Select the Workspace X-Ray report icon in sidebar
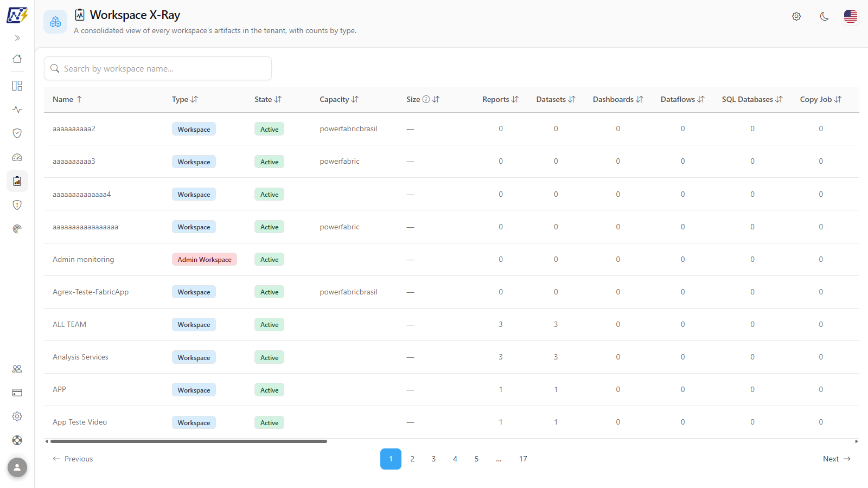 click(x=17, y=181)
